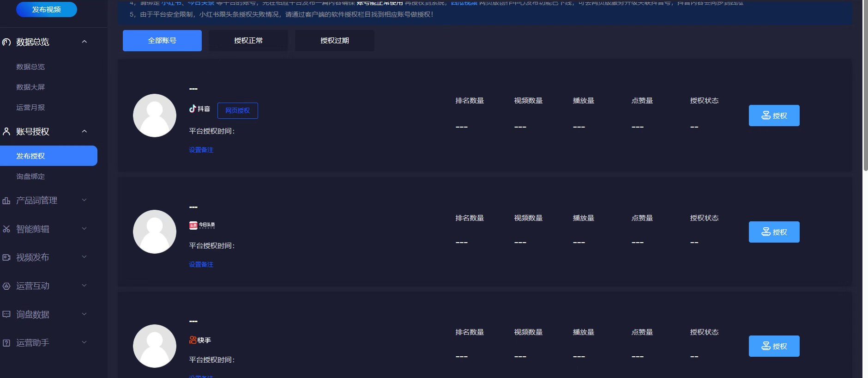Expand the 运营助手 section chevron

tap(84, 342)
